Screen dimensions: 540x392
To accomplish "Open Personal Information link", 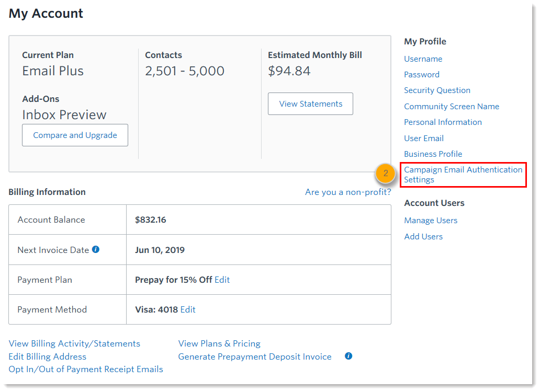I will click(443, 122).
